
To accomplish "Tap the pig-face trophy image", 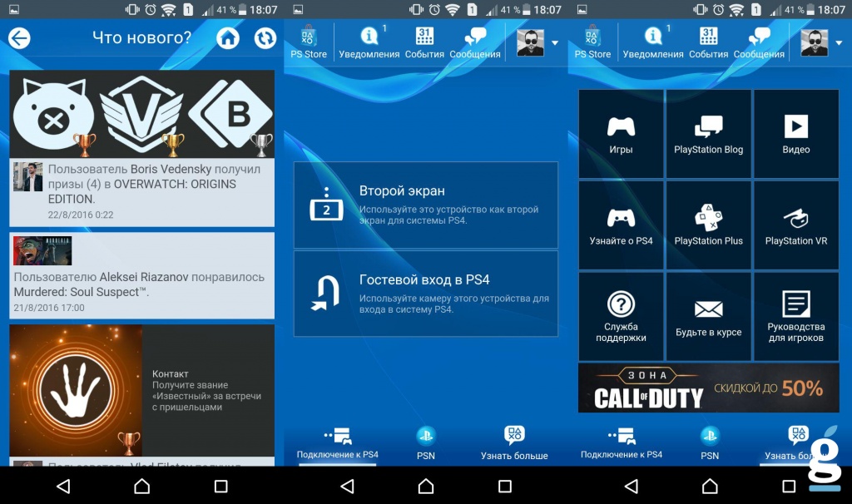I will point(54,114).
